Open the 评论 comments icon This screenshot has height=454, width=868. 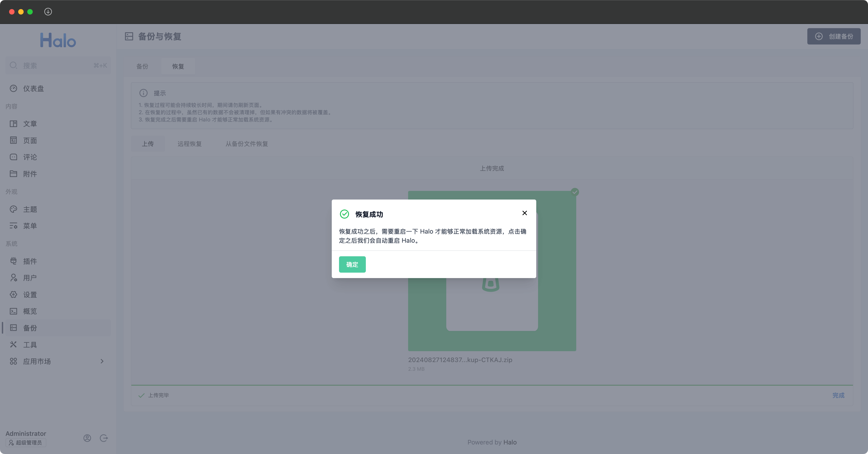point(13,157)
